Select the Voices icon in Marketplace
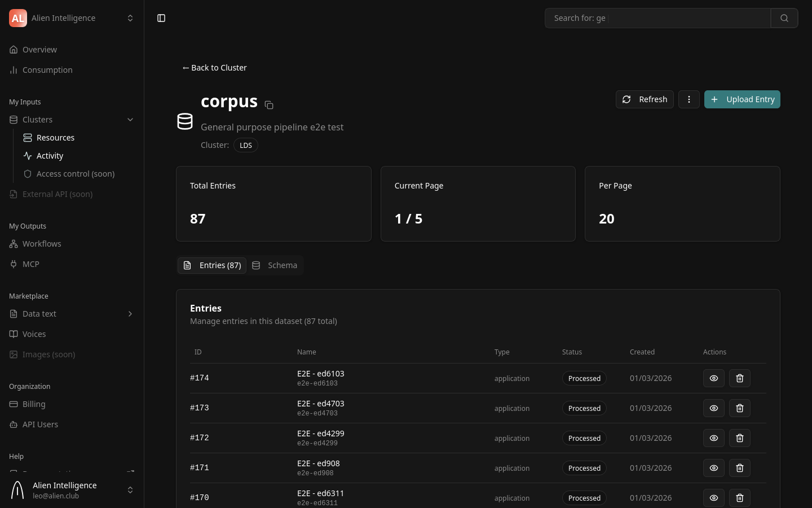 pyautogui.click(x=14, y=334)
